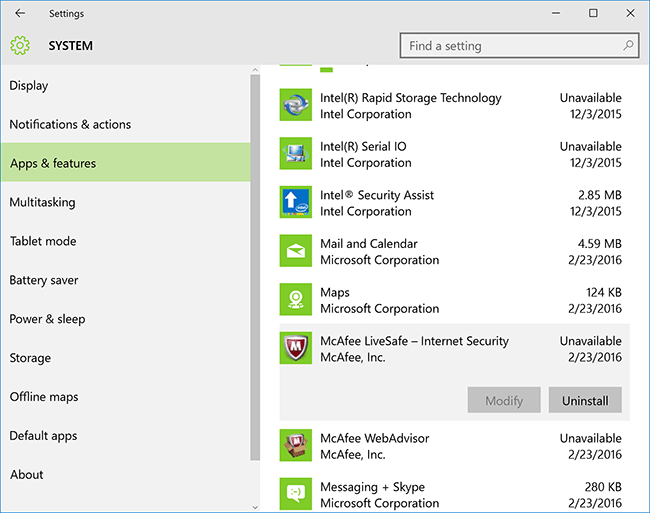This screenshot has height=513, width=650.
Task: Click the 124 KB size value
Action: pos(604,293)
